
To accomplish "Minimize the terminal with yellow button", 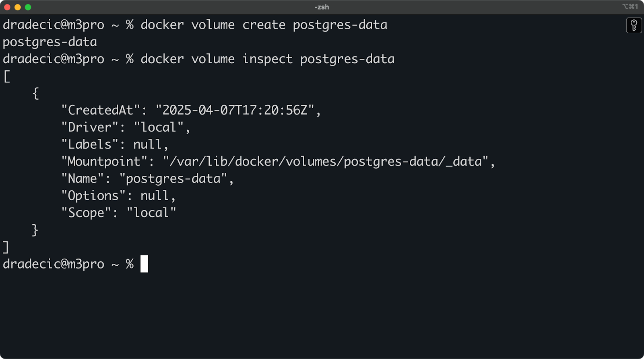I will (18, 7).
